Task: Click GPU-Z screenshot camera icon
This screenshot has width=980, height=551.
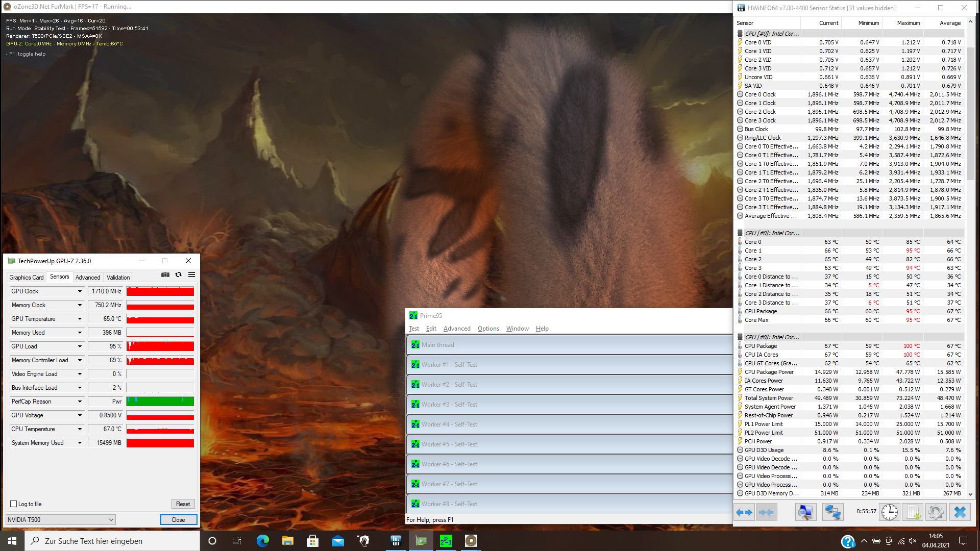Action: point(165,274)
